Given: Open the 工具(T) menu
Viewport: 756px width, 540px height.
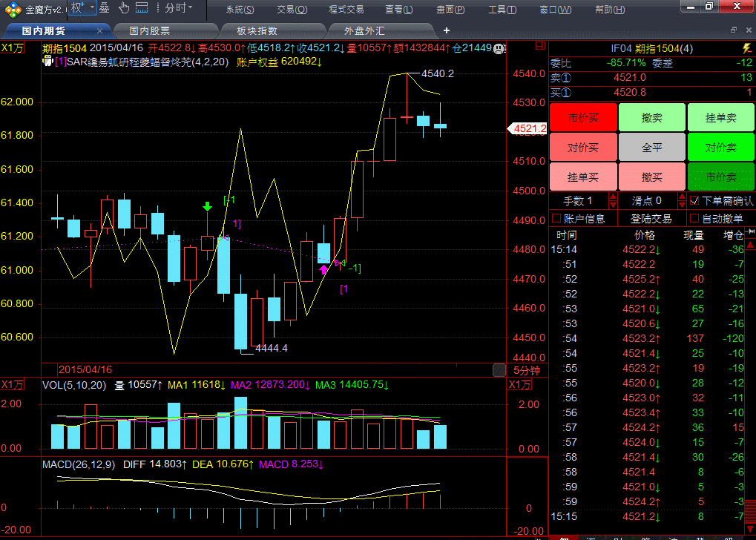Looking at the screenshot, I should [502, 9].
